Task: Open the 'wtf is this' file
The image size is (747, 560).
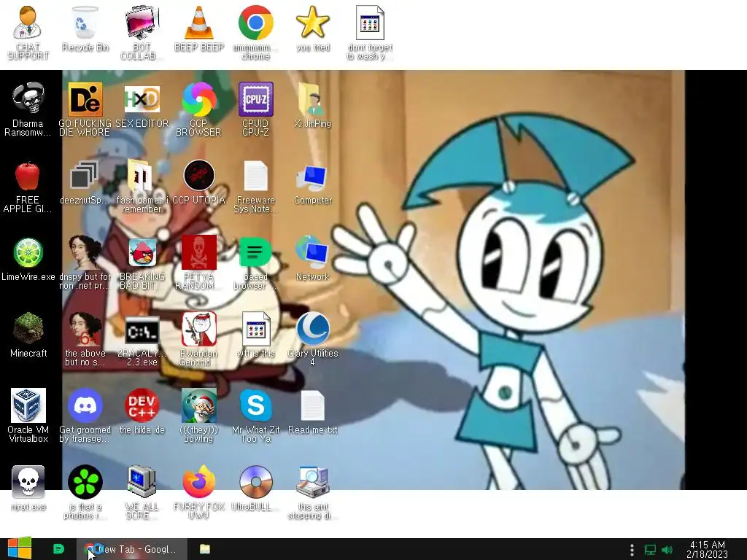Action: pyautogui.click(x=256, y=335)
